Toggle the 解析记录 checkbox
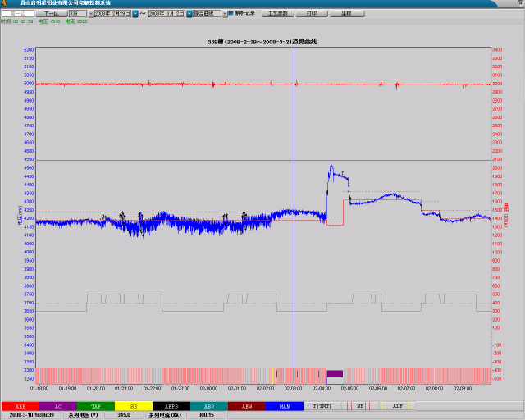 tap(231, 14)
